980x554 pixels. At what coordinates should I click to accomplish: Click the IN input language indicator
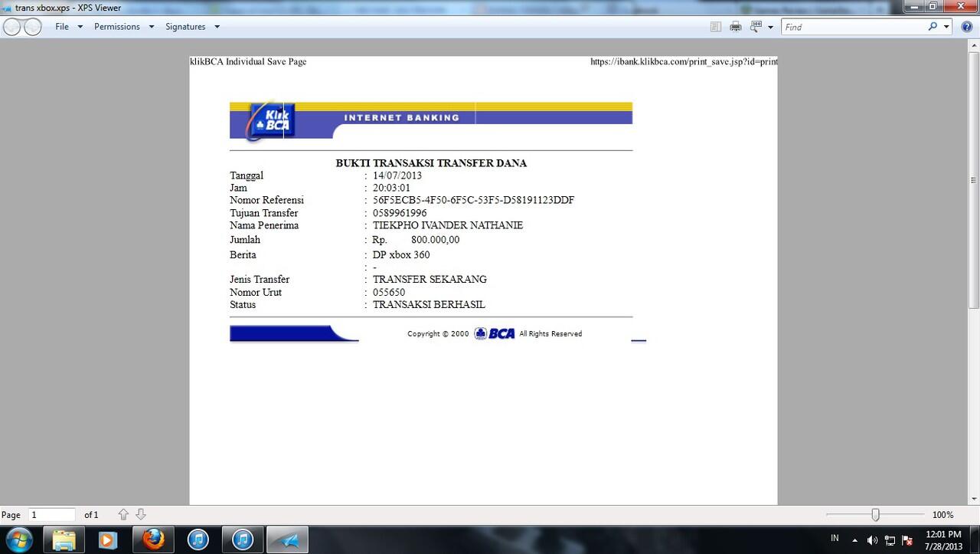pos(835,539)
